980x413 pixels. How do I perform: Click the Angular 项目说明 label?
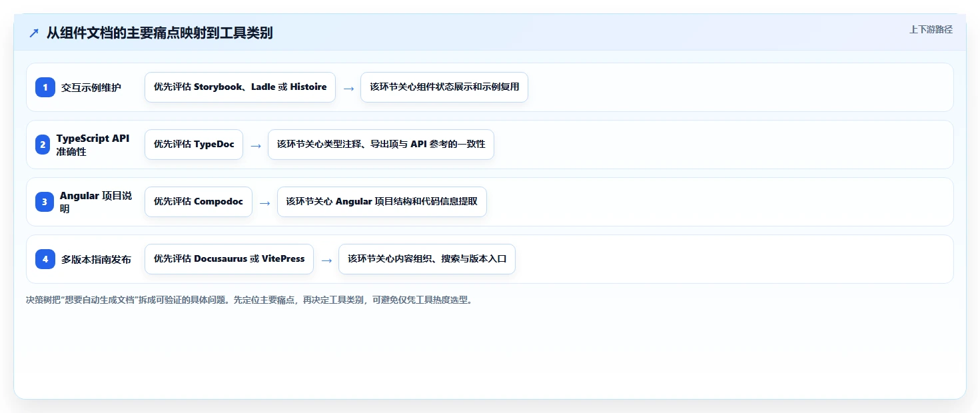pos(96,202)
